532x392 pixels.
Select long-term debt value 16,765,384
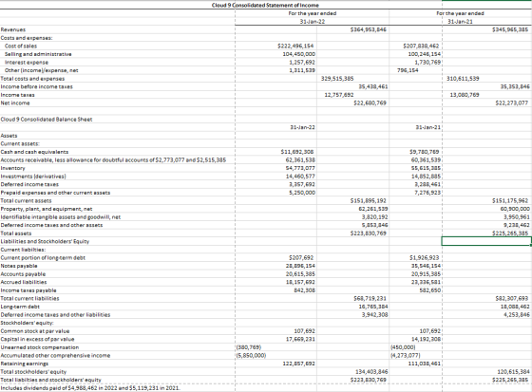pos(373,307)
